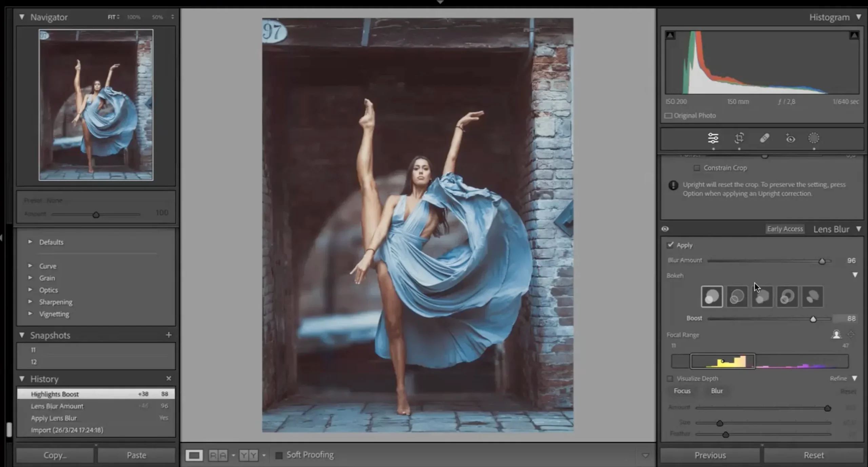Collapse the Lens Blur panel
This screenshot has width=868, height=467.
(859, 229)
